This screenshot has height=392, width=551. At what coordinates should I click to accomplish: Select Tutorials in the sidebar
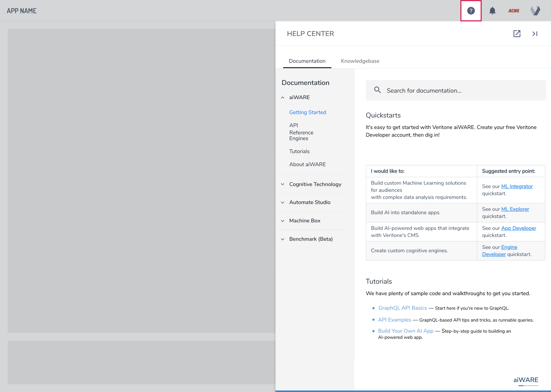click(x=299, y=151)
